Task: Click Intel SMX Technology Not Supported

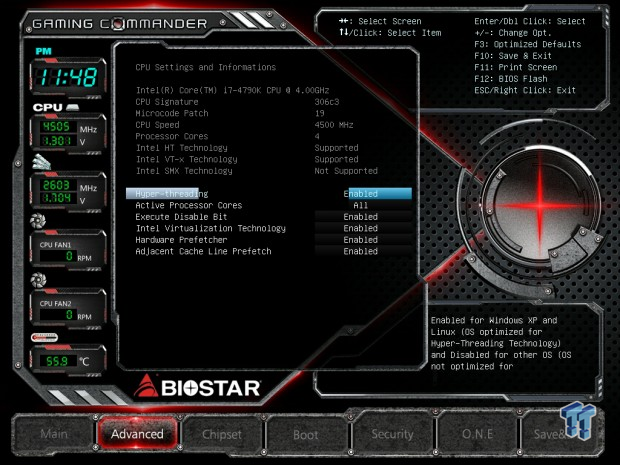Action: (346, 170)
